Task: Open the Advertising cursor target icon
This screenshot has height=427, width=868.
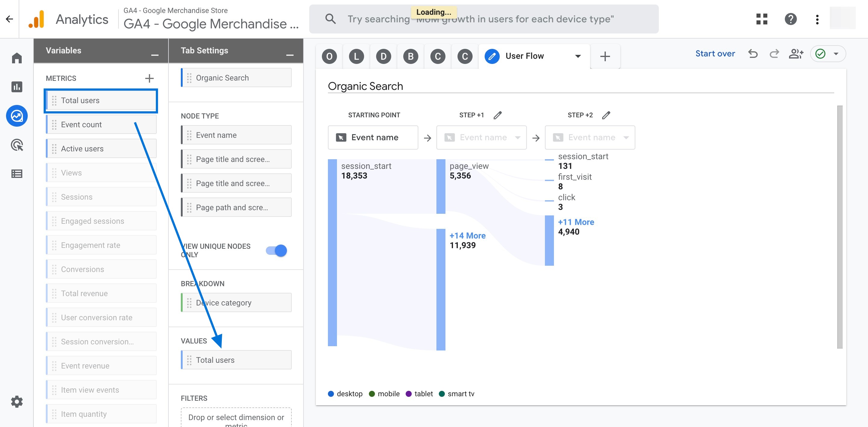Action: pos(17,145)
